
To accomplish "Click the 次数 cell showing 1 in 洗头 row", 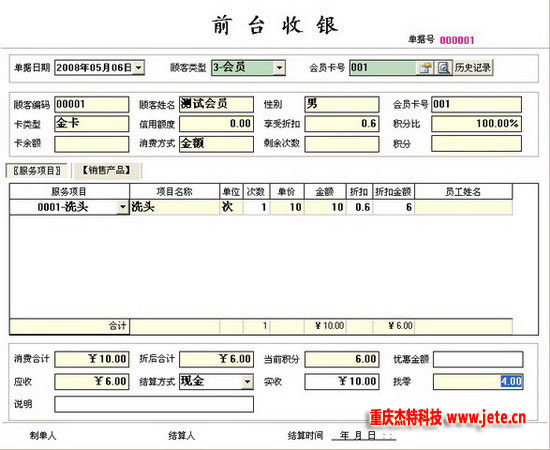I will click(x=256, y=207).
